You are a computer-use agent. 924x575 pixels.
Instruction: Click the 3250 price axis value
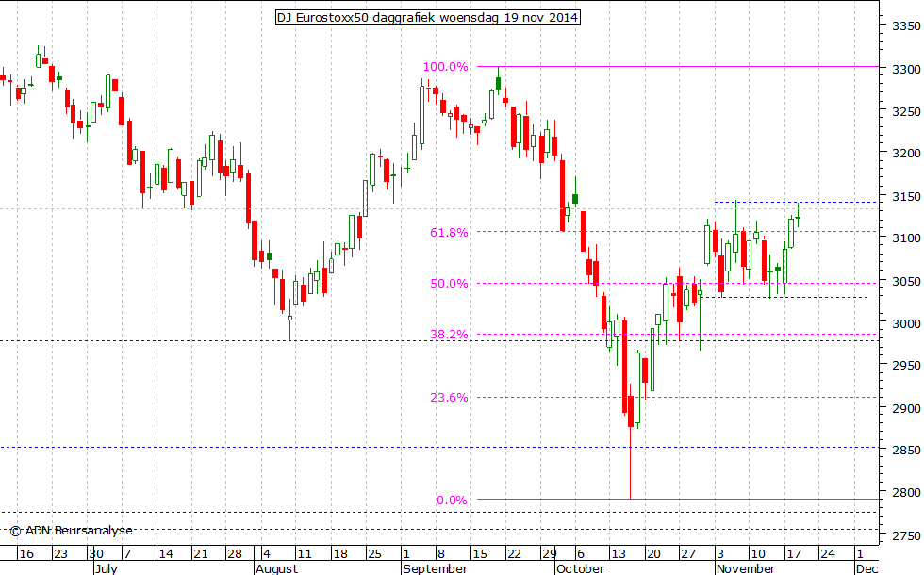pyautogui.click(x=906, y=111)
